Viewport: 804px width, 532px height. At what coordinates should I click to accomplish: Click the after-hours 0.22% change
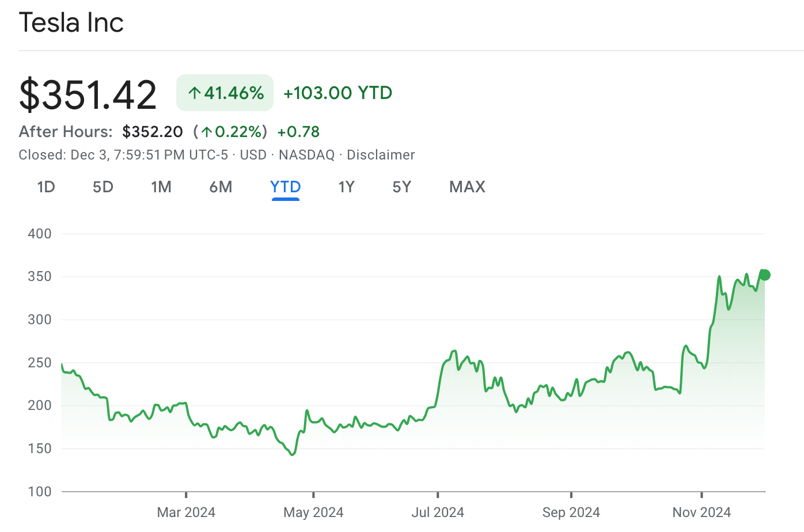click(x=230, y=132)
